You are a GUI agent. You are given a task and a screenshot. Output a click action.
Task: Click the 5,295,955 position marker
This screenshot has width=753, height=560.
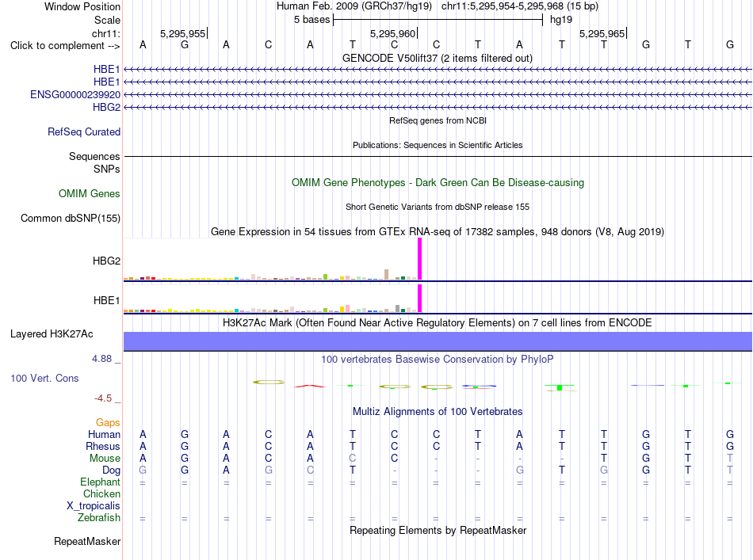[x=183, y=33]
